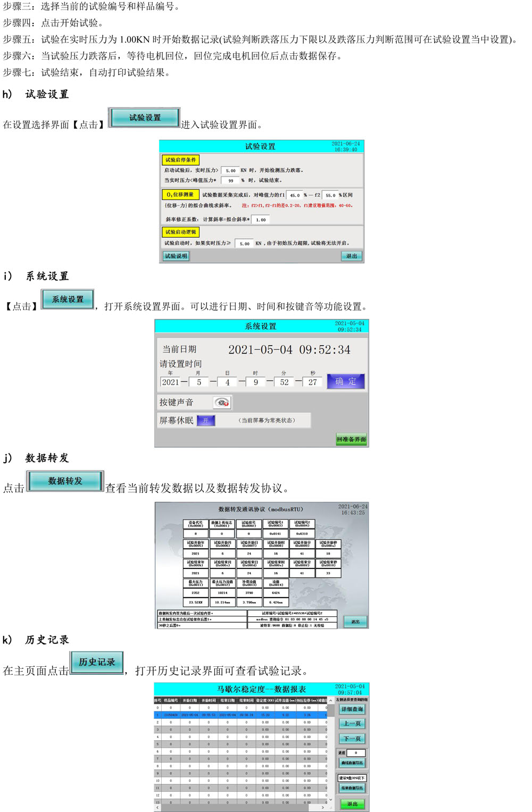Select the highlighted blue row 1 in the history table
This screenshot has width=532, height=812.
(240, 715)
